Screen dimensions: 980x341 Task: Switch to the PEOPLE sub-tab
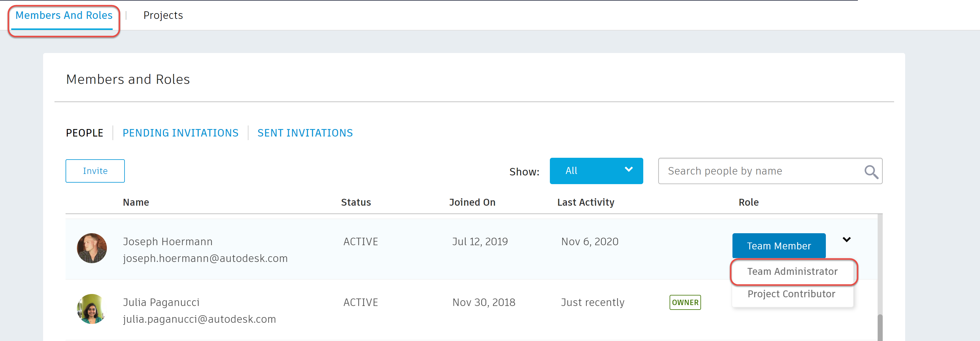pos(84,133)
